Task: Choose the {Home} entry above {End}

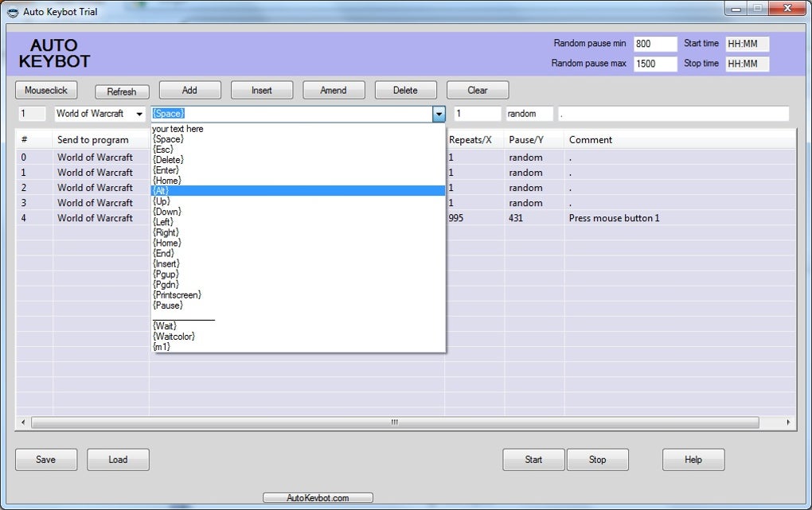Action: 299,243
